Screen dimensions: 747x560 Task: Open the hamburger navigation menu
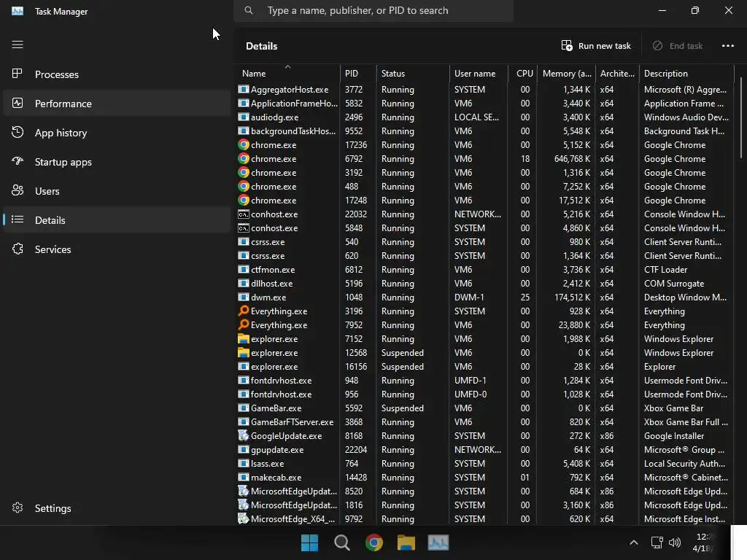point(18,44)
